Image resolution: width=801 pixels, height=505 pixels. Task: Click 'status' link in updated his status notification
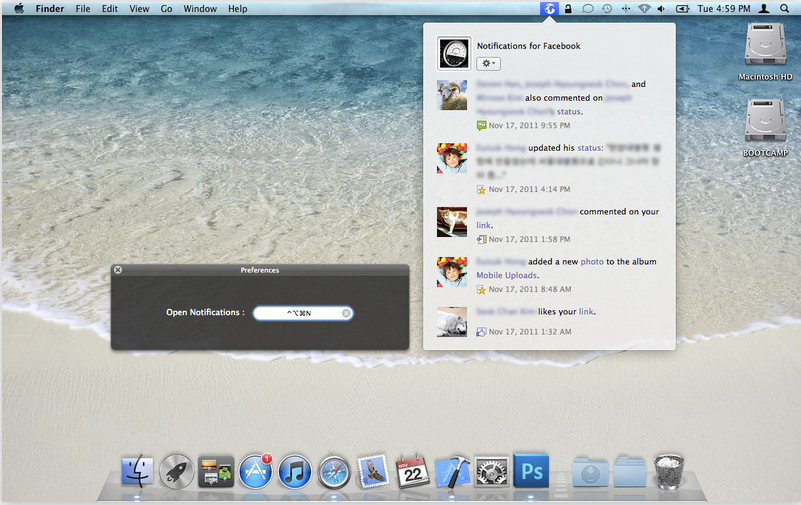coord(590,148)
